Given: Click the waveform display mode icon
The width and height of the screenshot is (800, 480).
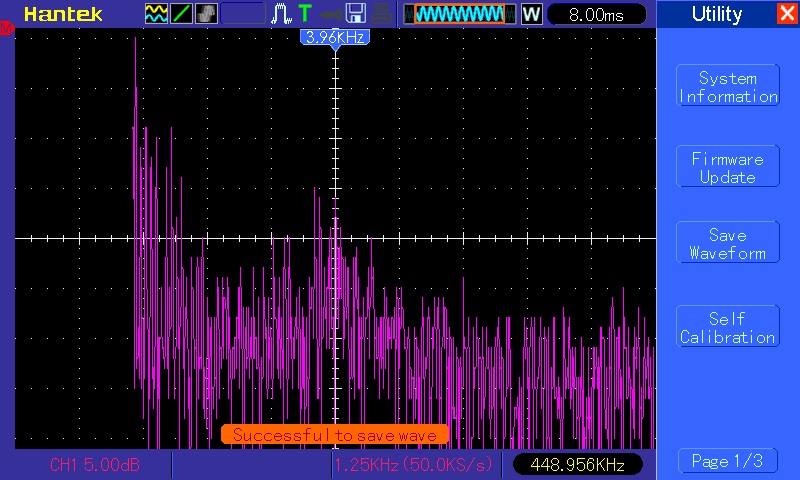Looking at the screenshot, I should point(156,14).
